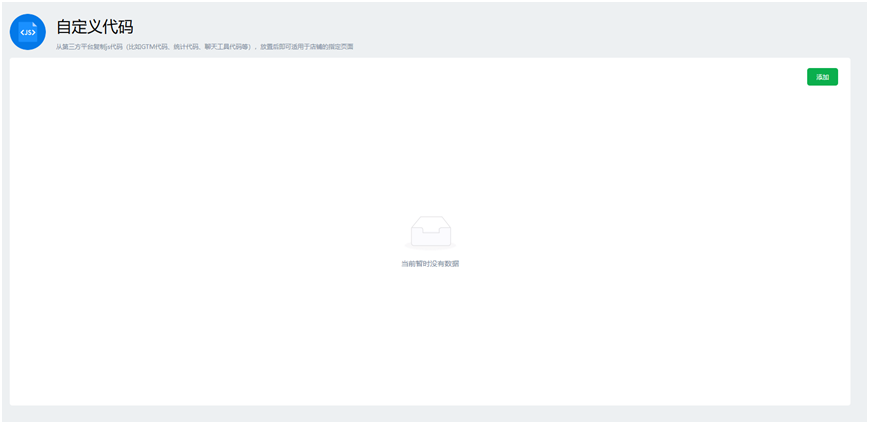Click the 添加 button in the panel corner
This screenshot has width=869, height=424.
tap(822, 77)
